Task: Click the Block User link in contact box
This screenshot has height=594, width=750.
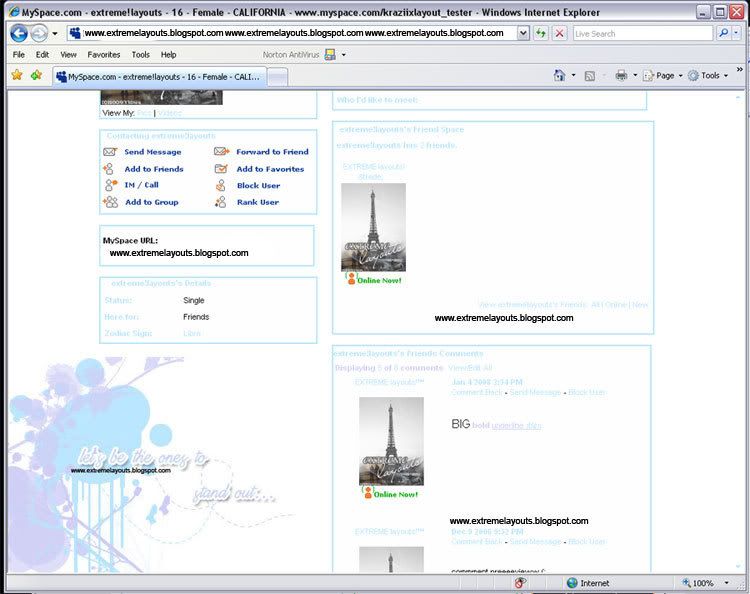Action: (x=258, y=186)
